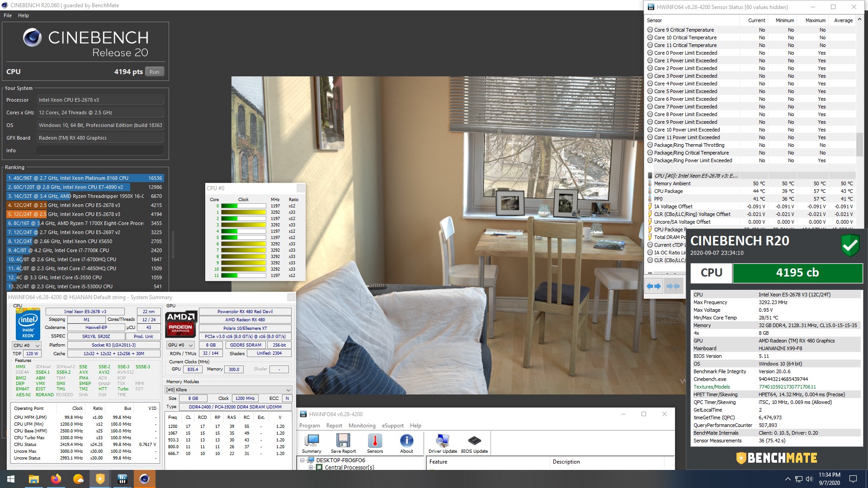
Task: Select the Ryzen Threadripper 1950X ranking row
Action: 85,196
